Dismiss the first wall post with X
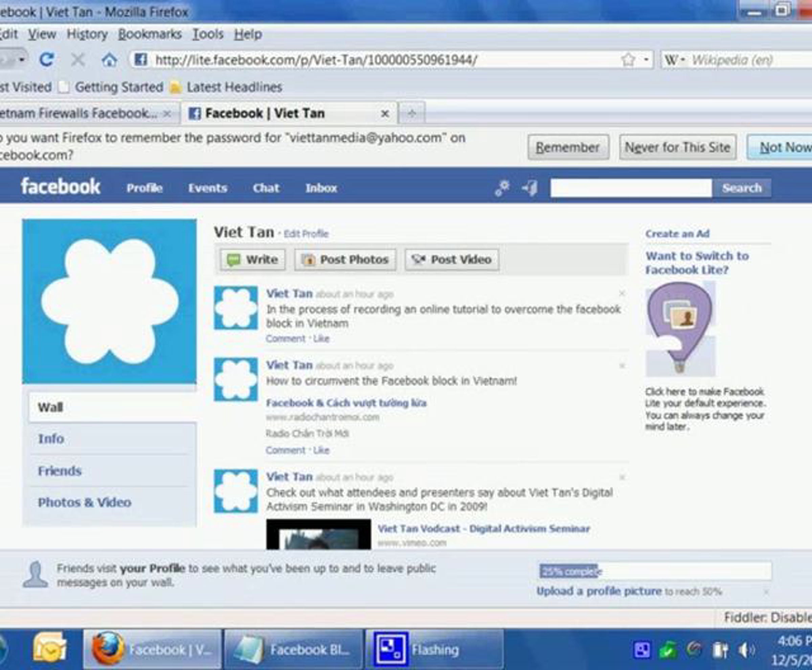The height and width of the screenshot is (670, 812). click(x=622, y=294)
